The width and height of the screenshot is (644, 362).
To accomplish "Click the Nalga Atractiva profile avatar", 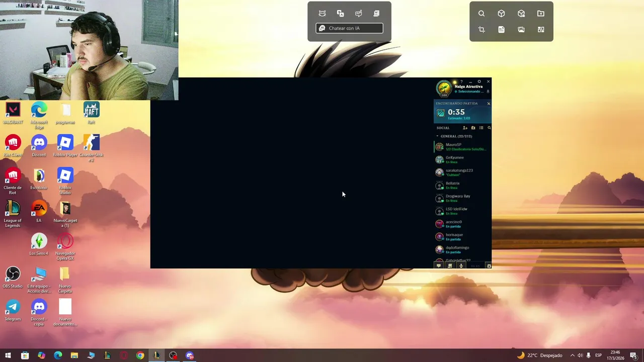I will click(444, 88).
